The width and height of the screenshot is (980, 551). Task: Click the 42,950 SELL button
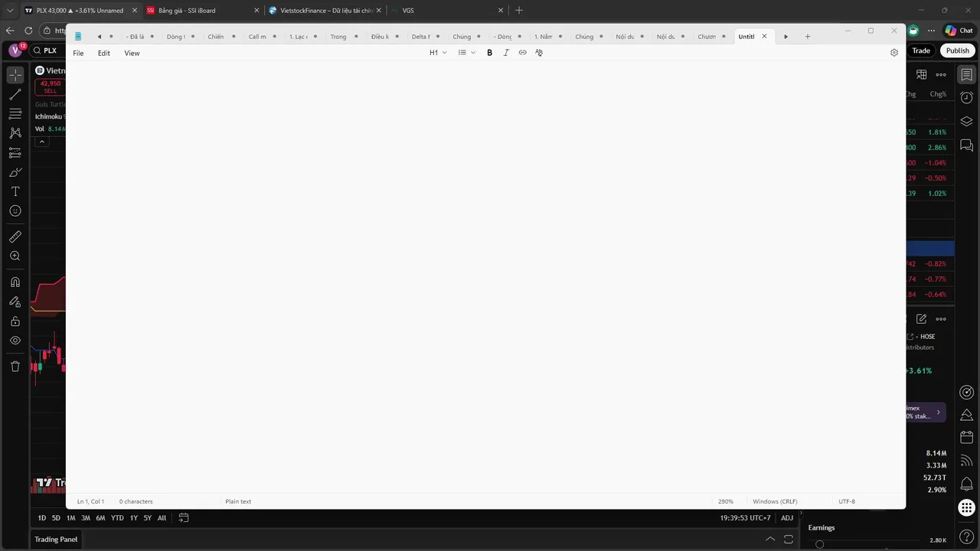tap(51, 86)
